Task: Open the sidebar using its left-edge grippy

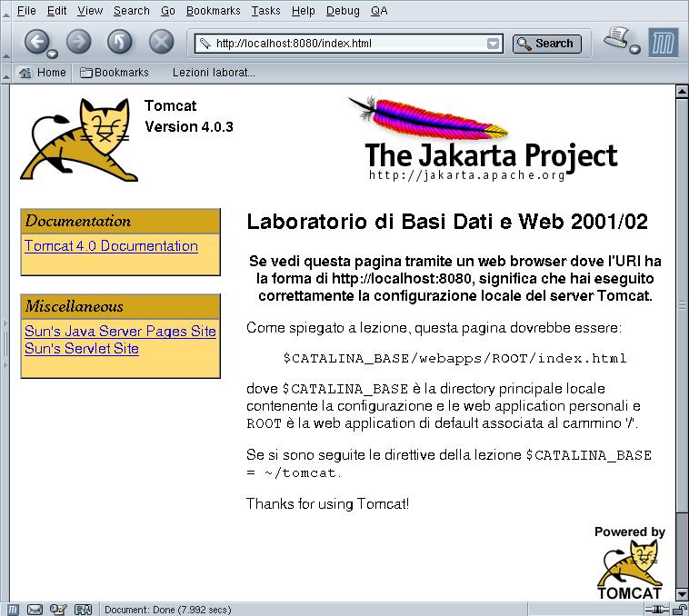Action: pyautogui.click(x=5, y=343)
